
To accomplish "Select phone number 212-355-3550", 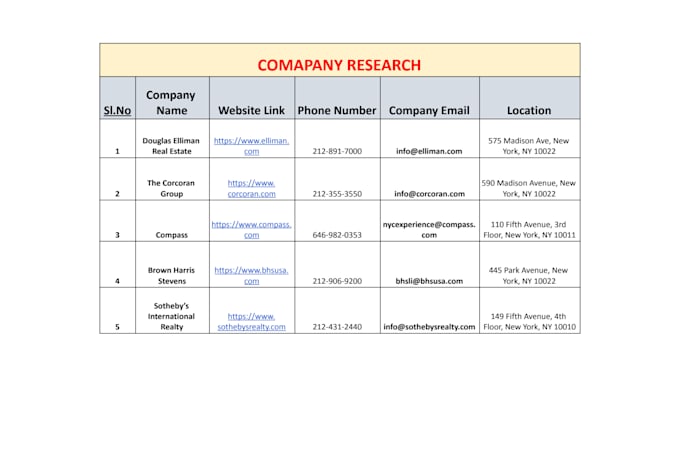I will (337, 194).
